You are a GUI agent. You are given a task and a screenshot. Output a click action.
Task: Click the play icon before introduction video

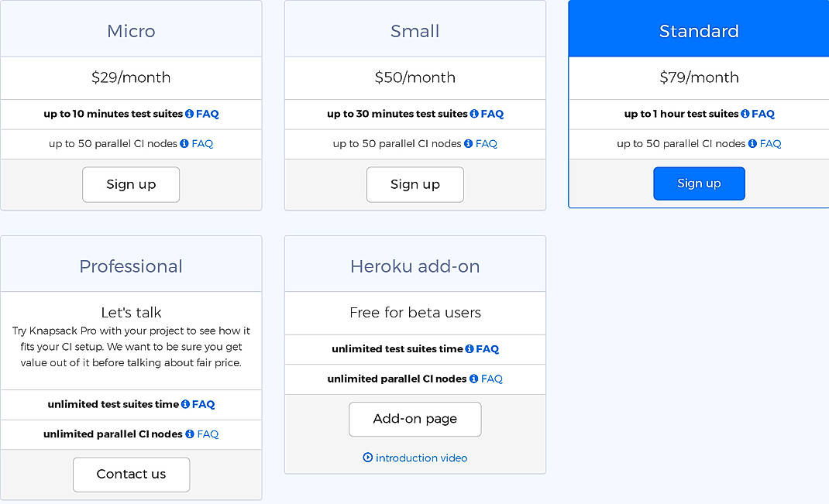[366, 458]
